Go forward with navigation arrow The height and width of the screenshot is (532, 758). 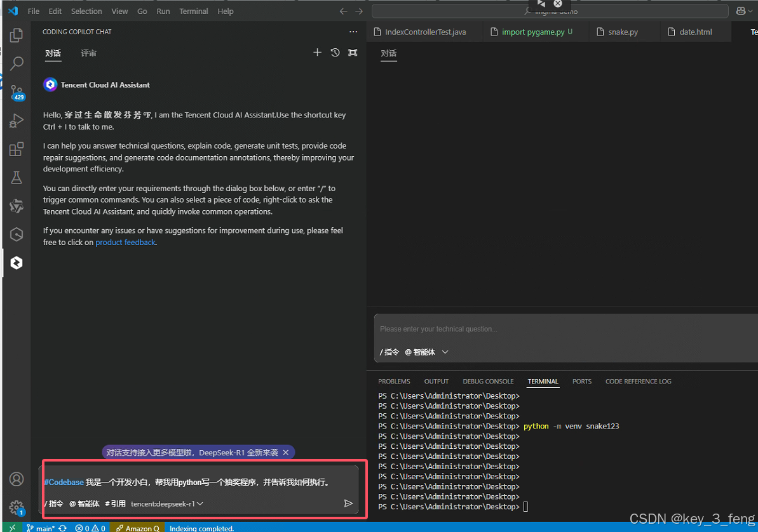(x=359, y=11)
